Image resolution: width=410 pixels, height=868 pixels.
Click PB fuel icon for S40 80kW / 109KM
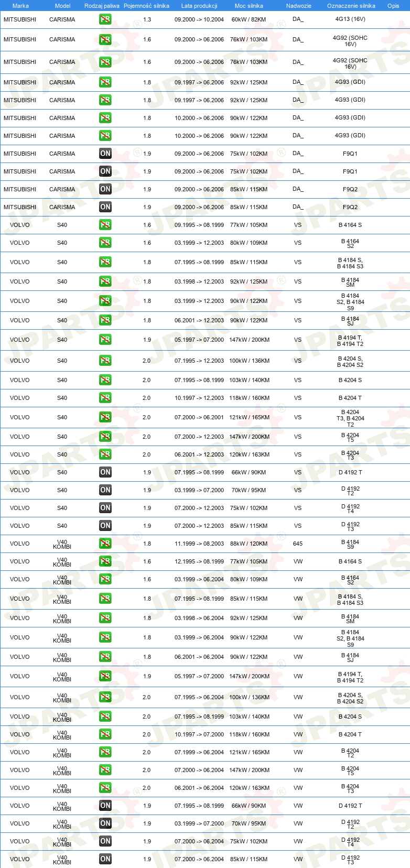pyautogui.click(x=105, y=243)
